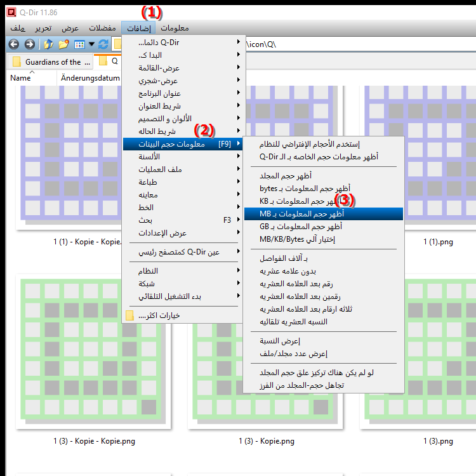
Task: Click folder icon on Guardians of the tab
Action: (17, 62)
